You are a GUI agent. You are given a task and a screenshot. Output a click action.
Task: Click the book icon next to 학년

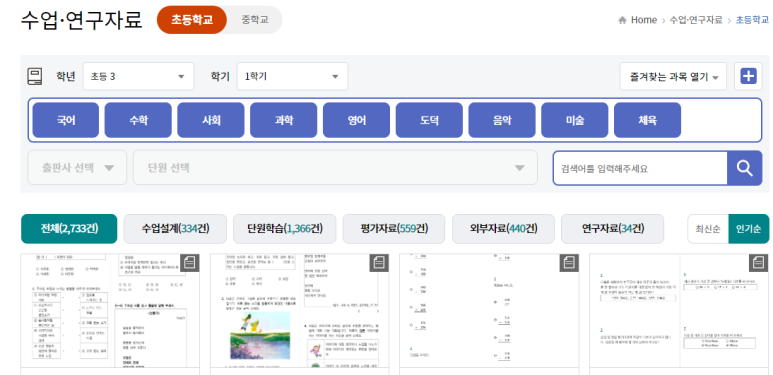click(x=35, y=76)
